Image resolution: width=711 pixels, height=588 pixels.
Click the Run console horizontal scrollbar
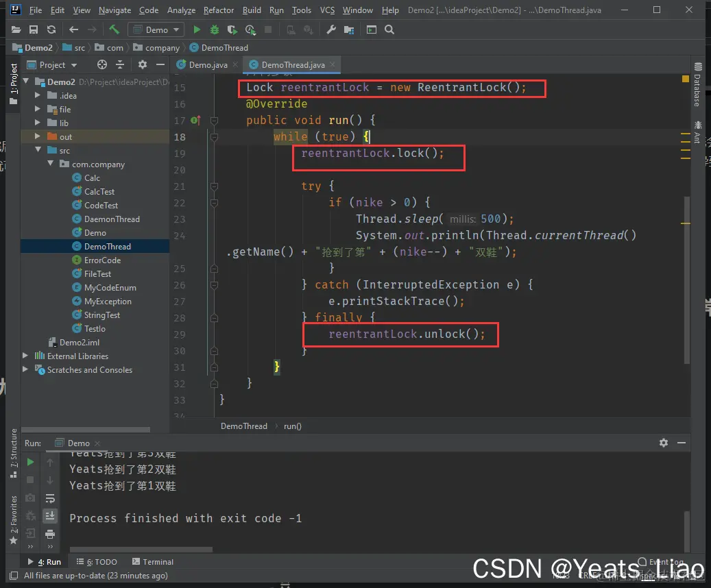[x=141, y=550]
